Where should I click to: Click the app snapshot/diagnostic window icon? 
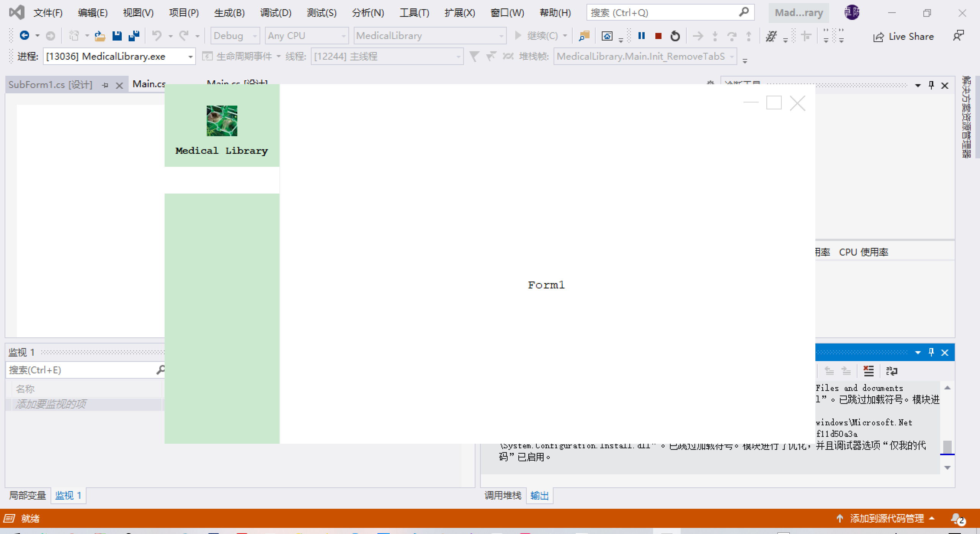tap(607, 36)
